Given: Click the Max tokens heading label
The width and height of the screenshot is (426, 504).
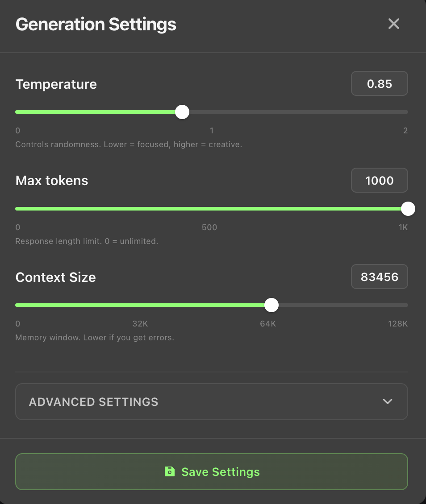Looking at the screenshot, I should [52, 181].
